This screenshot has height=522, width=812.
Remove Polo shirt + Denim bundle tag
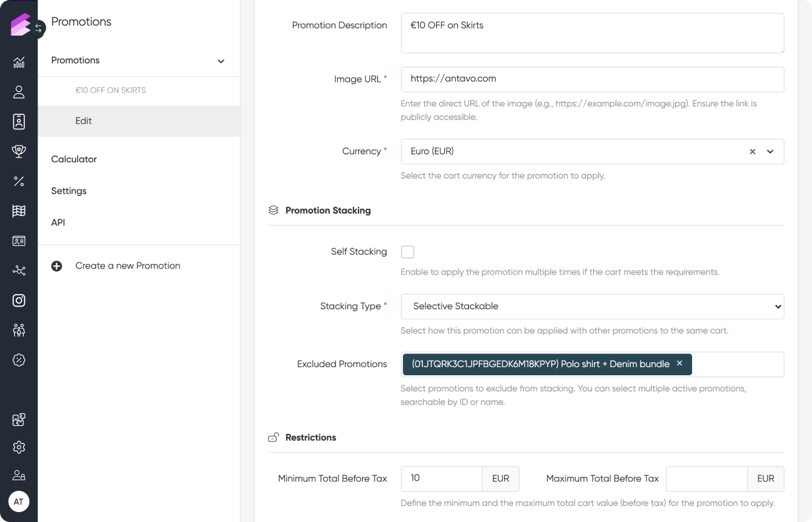pyautogui.click(x=680, y=363)
